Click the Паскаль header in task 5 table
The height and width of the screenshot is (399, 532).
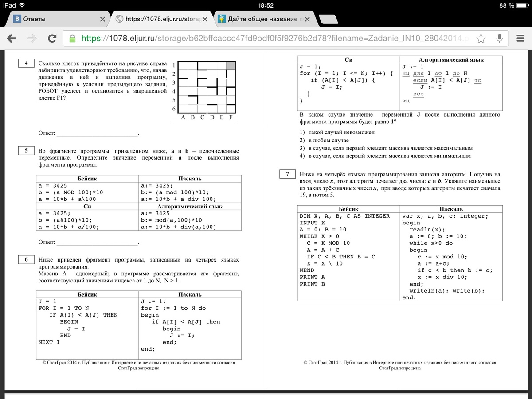point(190,179)
